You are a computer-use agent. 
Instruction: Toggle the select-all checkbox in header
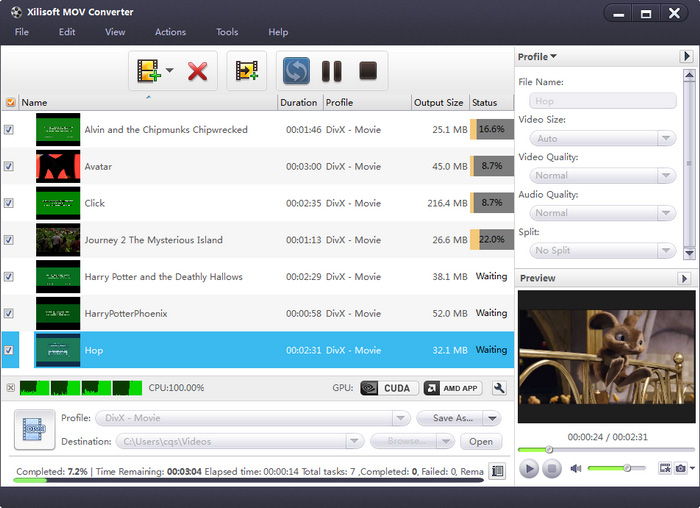pyautogui.click(x=10, y=102)
